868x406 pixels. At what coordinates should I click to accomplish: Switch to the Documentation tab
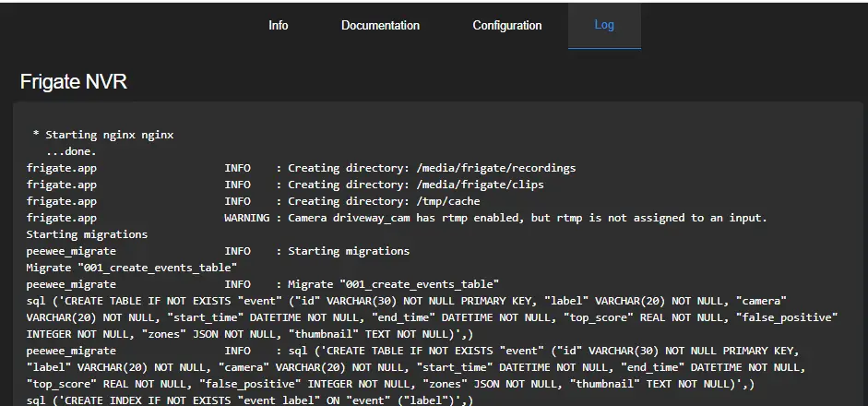[x=380, y=26]
